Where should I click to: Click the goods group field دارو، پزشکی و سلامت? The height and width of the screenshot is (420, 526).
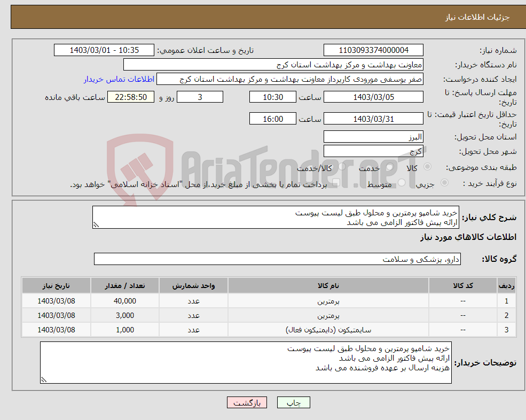coord(278,259)
